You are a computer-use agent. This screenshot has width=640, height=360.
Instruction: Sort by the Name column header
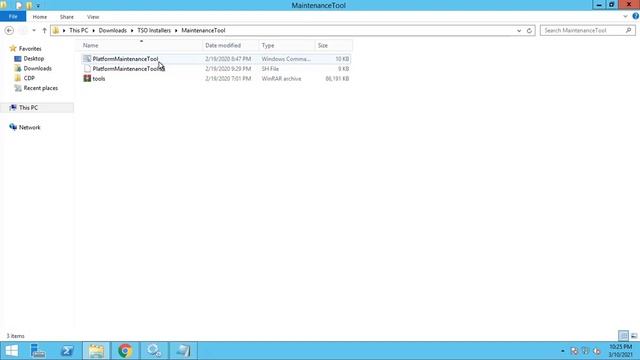(141, 45)
